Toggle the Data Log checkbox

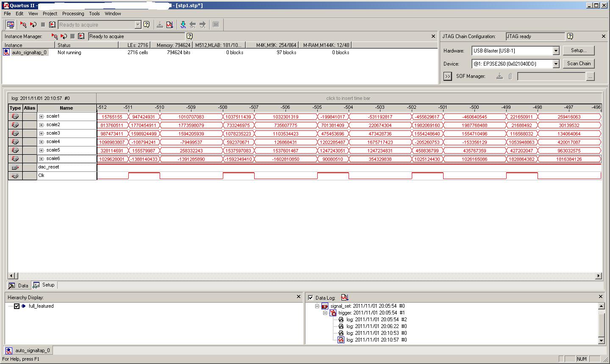coord(311,298)
